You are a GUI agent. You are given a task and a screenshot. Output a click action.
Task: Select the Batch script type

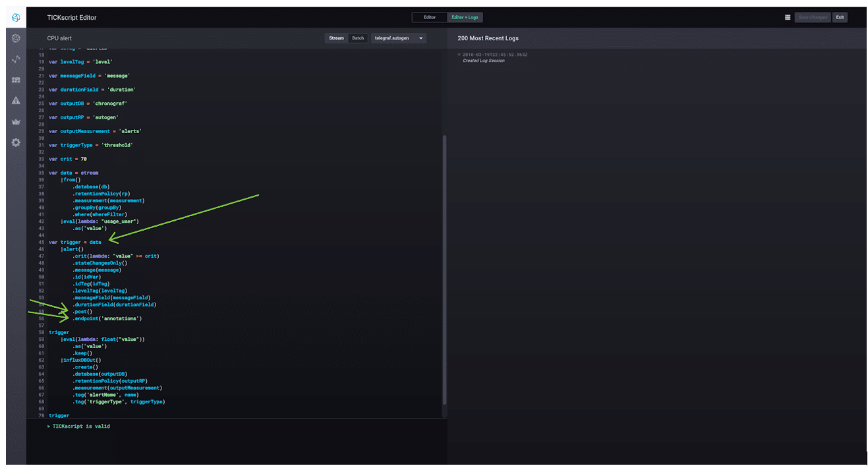coord(358,38)
